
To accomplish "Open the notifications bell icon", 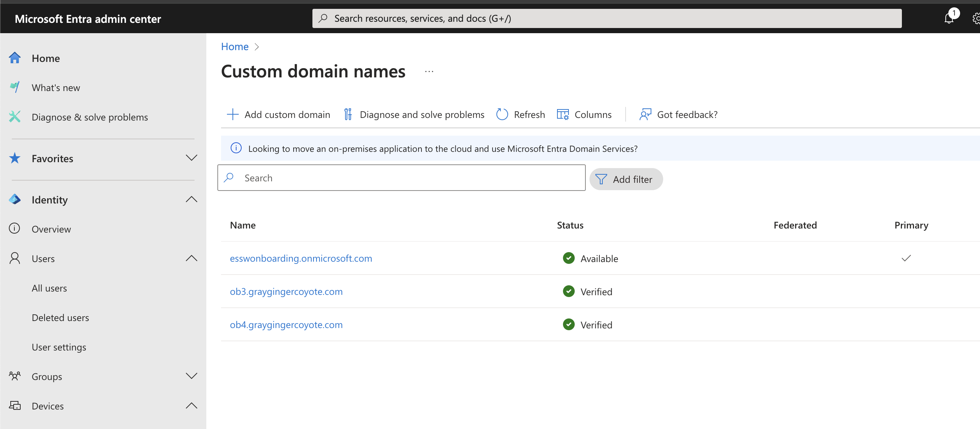I will [949, 18].
